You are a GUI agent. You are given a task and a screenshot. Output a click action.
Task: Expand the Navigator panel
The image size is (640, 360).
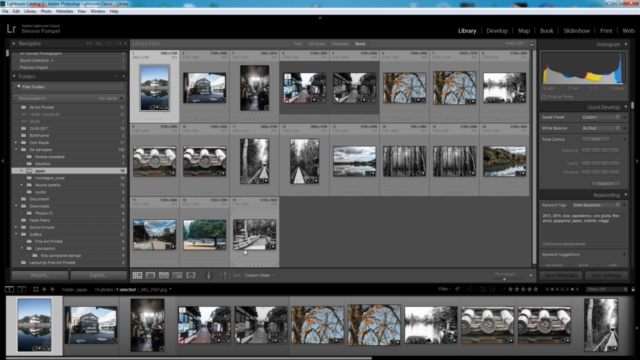tap(14, 43)
